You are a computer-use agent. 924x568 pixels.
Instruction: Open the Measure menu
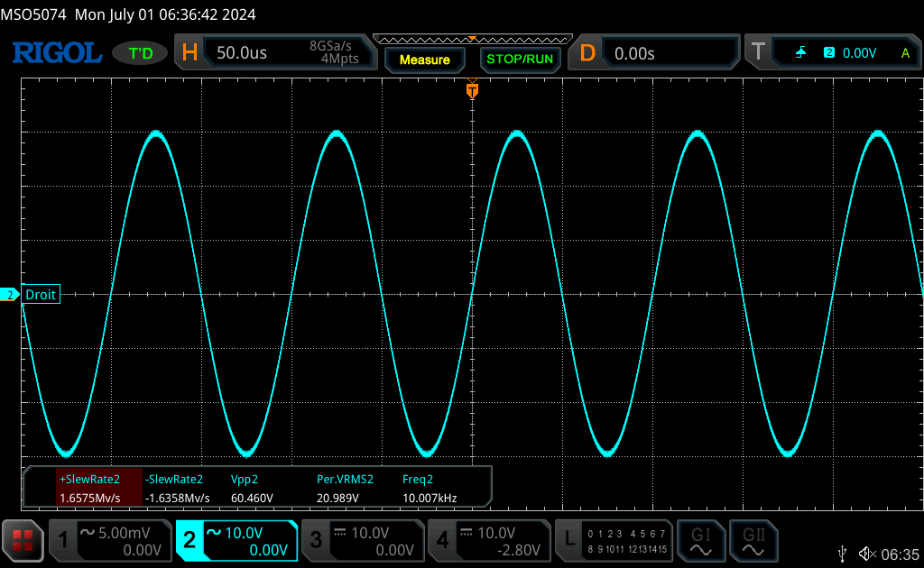[424, 60]
